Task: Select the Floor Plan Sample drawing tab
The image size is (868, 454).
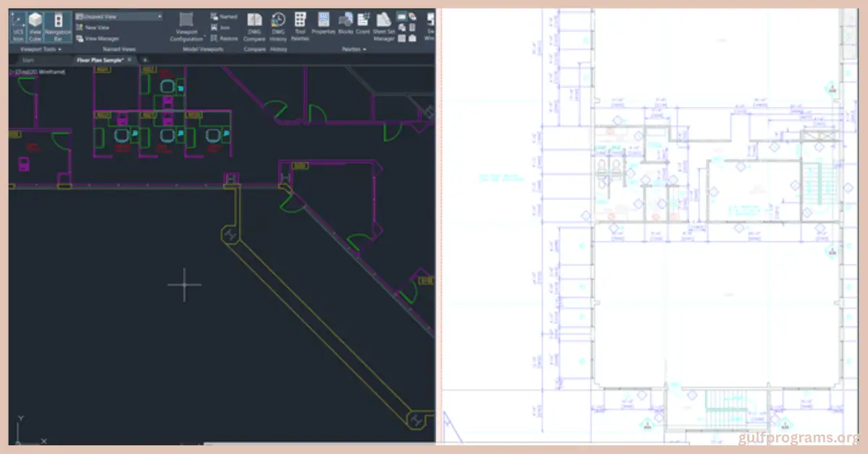Action: [x=99, y=60]
